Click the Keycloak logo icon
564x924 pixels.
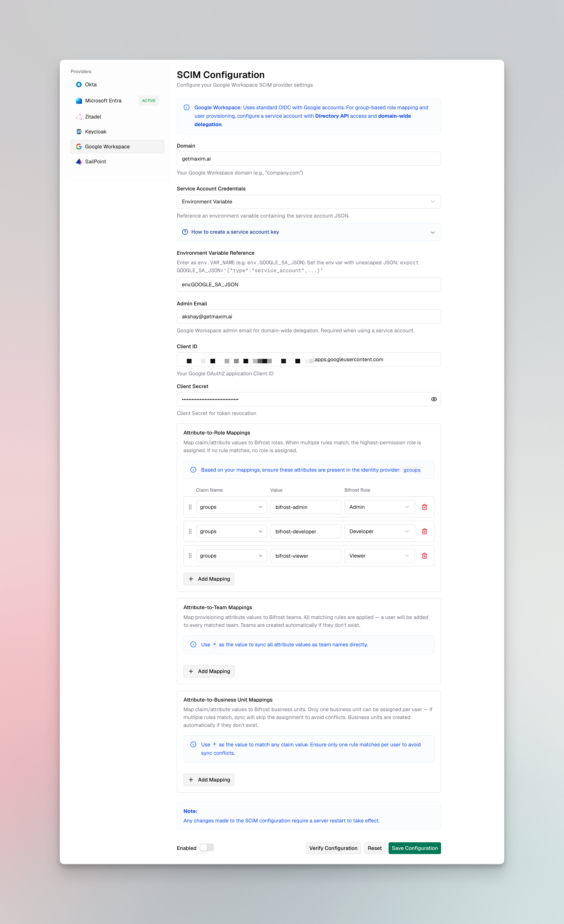(79, 132)
